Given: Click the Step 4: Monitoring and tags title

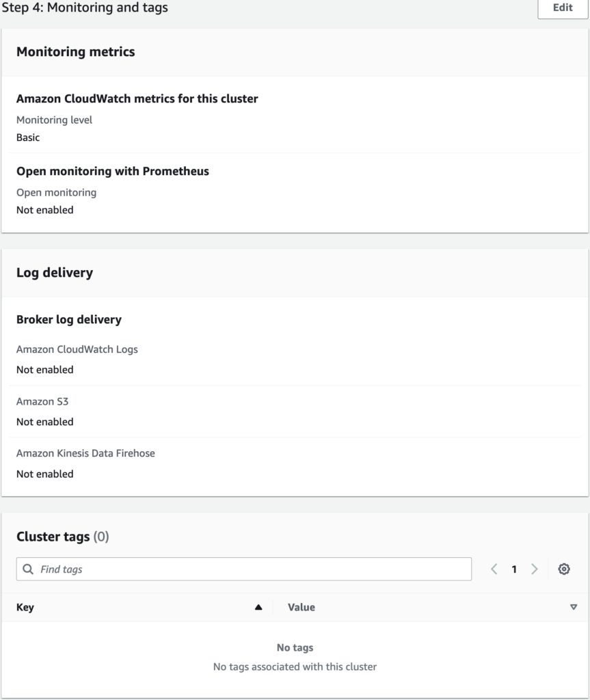Looking at the screenshot, I should 84,8.
